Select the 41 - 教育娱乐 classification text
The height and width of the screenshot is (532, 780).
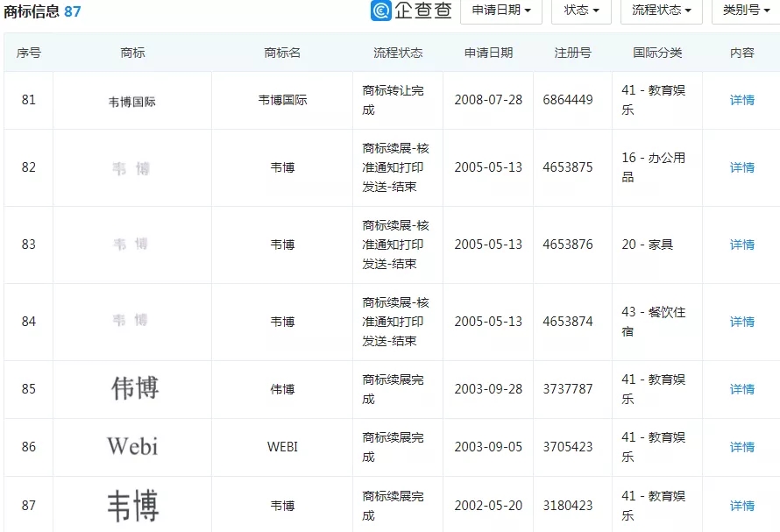652,100
